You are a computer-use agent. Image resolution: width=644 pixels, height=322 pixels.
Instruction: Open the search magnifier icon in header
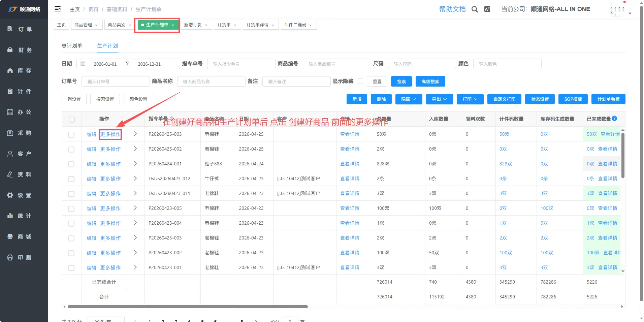pyautogui.click(x=475, y=9)
